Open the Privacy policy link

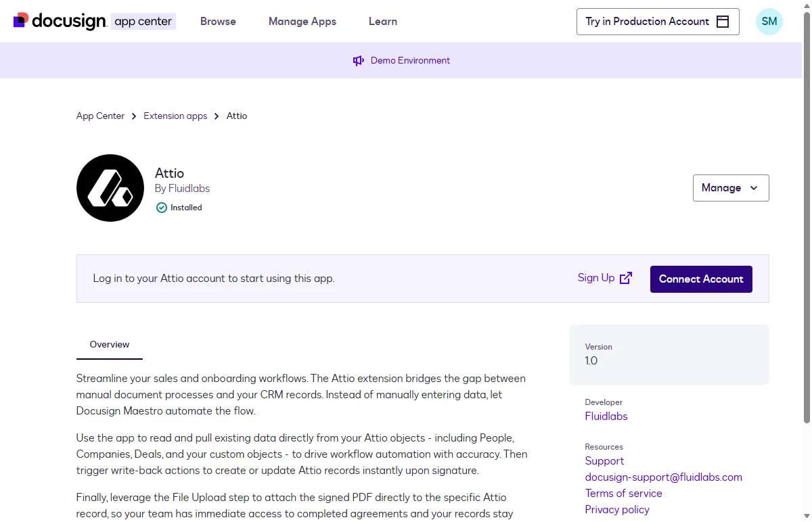(x=617, y=510)
